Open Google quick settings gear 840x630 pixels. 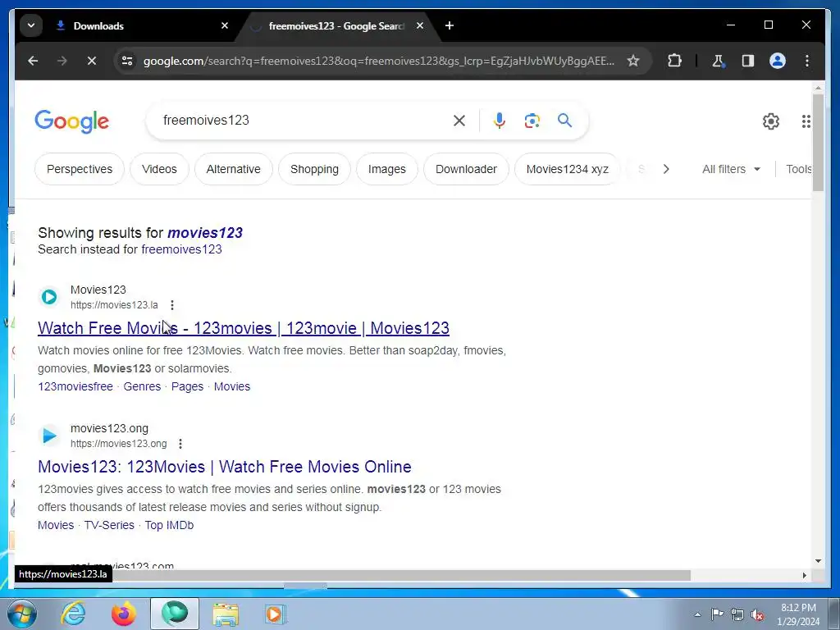(771, 121)
